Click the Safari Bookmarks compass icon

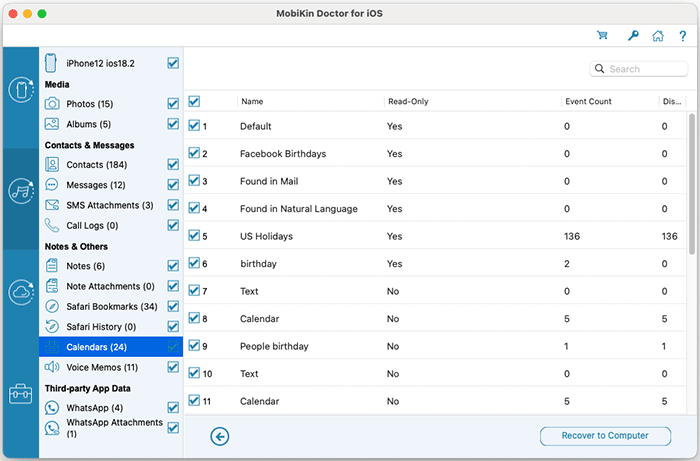(52, 306)
